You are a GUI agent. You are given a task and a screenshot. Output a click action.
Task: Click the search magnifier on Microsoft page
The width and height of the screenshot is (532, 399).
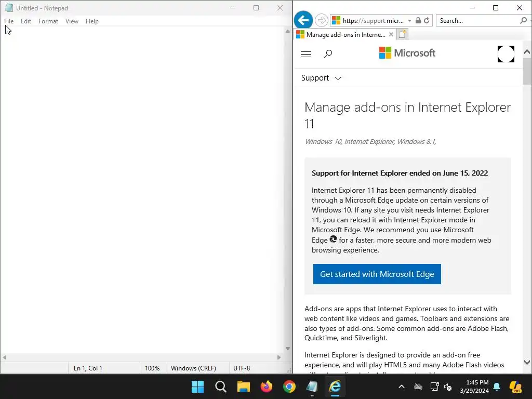pyautogui.click(x=328, y=54)
